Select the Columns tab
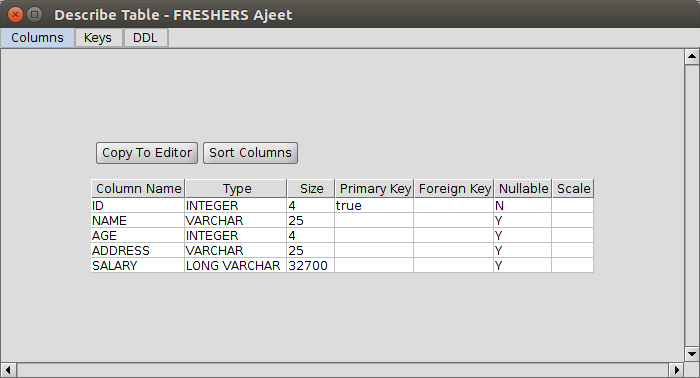This screenshot has height=378, width=700. (38, 38)
